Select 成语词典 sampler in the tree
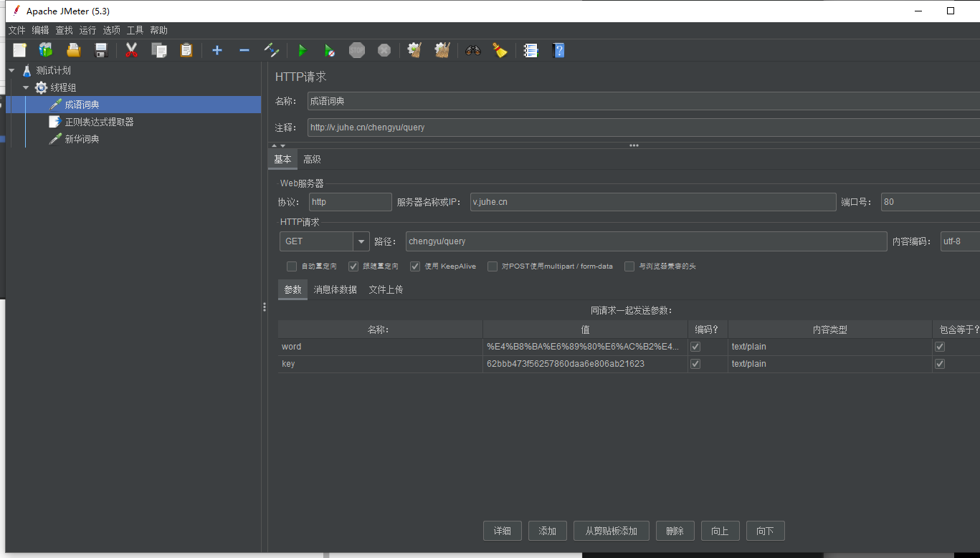The height and width of the screenshot is (558, 980). 82,105
